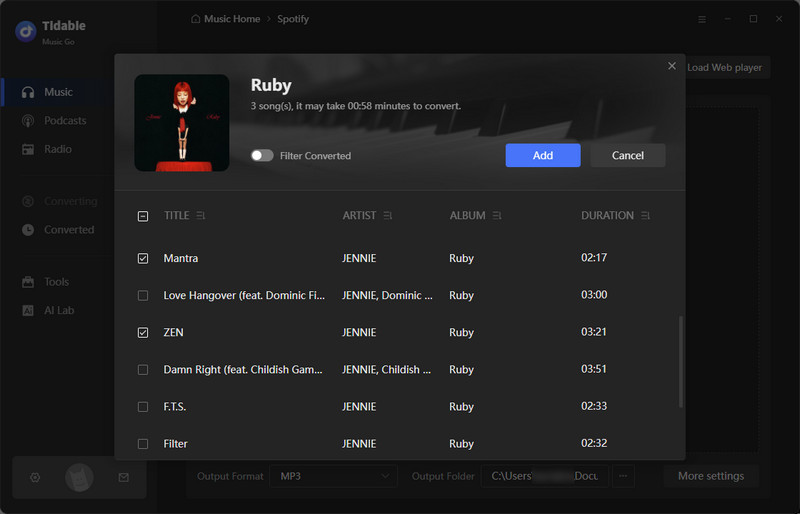Click duration 03:21 of ZEN
The width and height of the screenshot is (800, 514).
[x=594, y=332]
